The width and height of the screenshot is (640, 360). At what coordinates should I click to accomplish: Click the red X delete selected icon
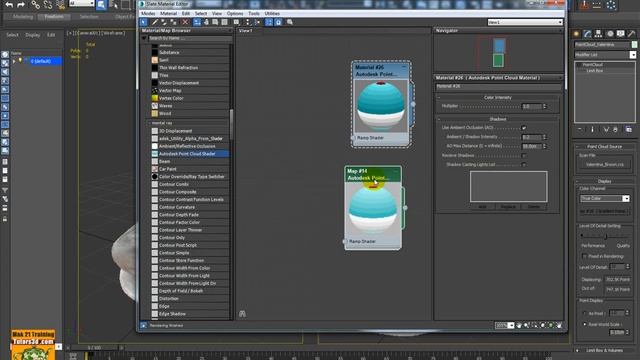click(185, 22)
